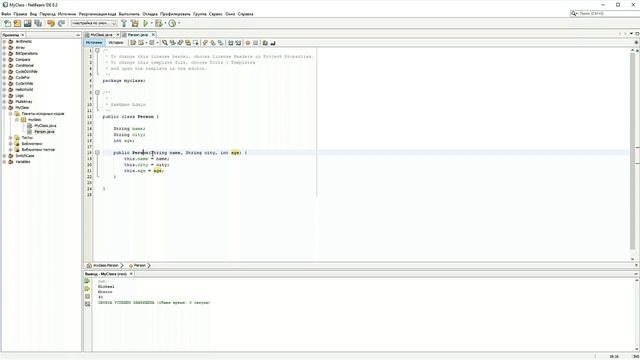Collapse the constructor fold on line 18
This screenshot has height=360, width=640.
[97, 153]
